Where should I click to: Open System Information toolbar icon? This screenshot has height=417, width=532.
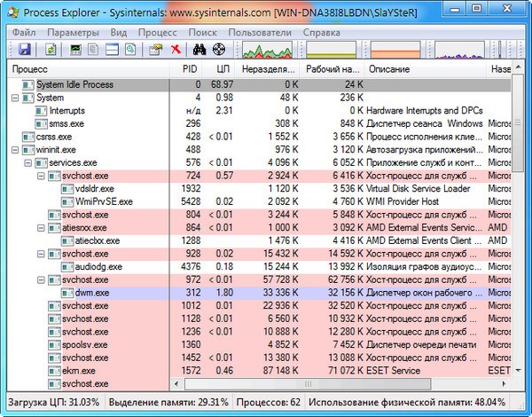click(x=76, y=49)
